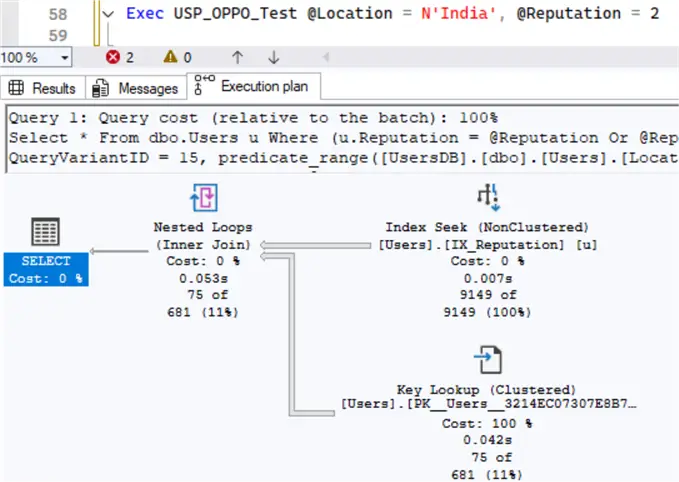Select the Index Seek operator icon
Viewport: 679px width, 482px height.
coord(489,196)
